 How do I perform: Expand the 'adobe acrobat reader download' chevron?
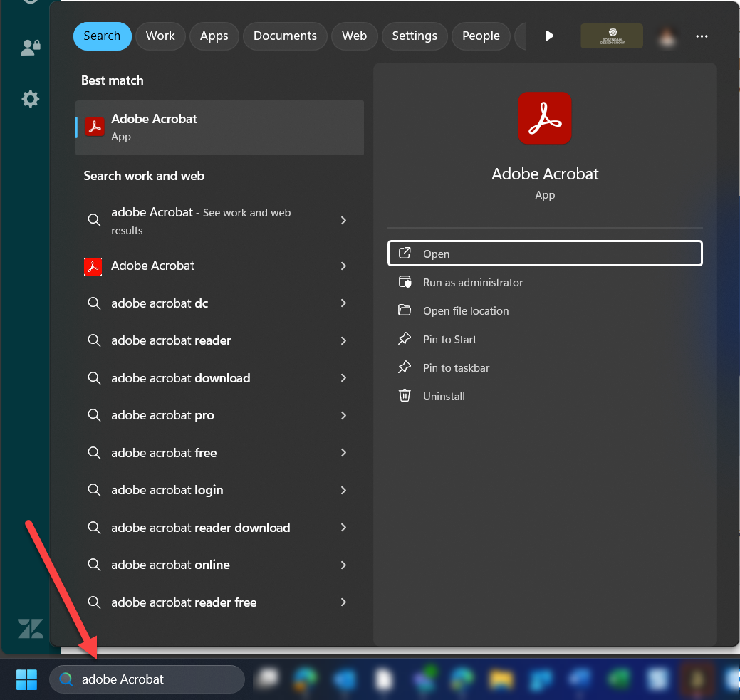click(x=343, y=527)
